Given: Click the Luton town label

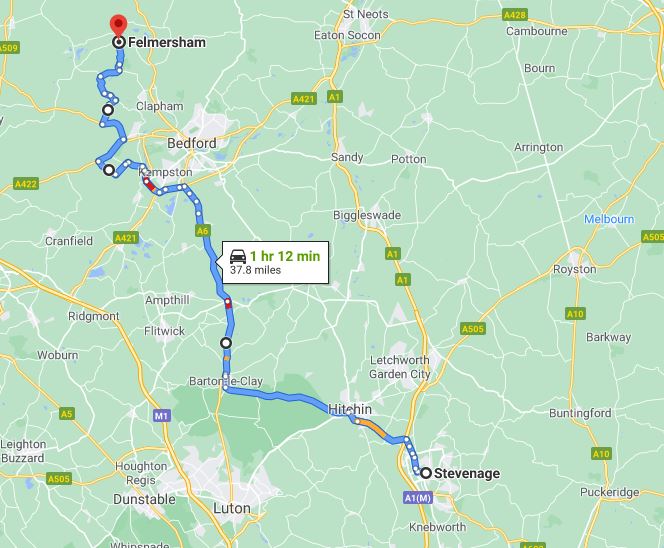Looking at the screenshot, I should click(232, 508).
